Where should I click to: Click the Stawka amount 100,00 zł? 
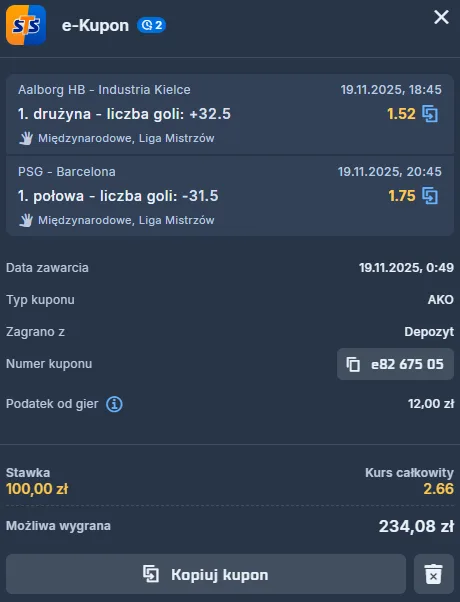tap(37, 489)
